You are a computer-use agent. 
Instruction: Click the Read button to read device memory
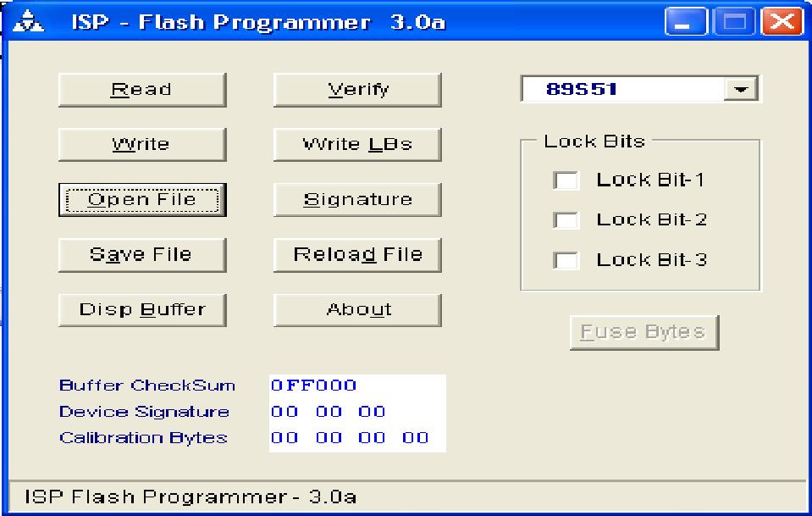pyautogui.click(x=141, y=89)
